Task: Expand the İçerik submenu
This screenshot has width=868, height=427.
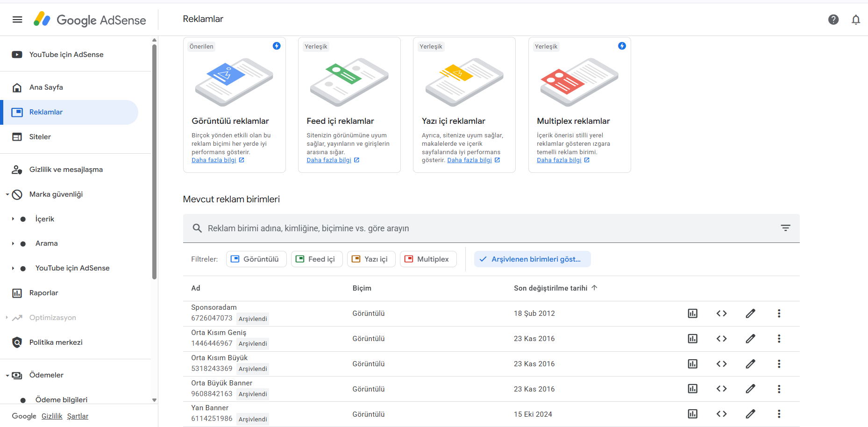Action: [13, 219]
